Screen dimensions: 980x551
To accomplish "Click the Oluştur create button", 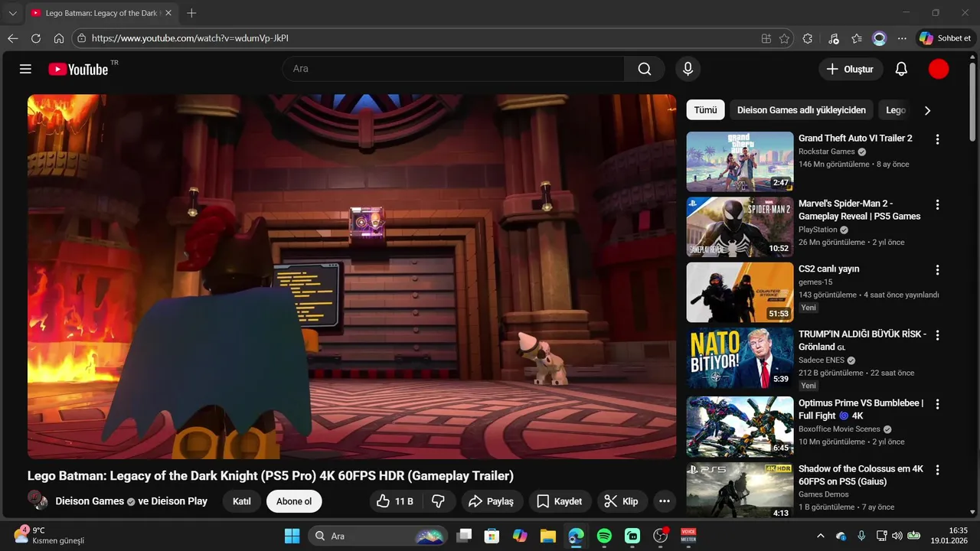I will pos(850,69).
